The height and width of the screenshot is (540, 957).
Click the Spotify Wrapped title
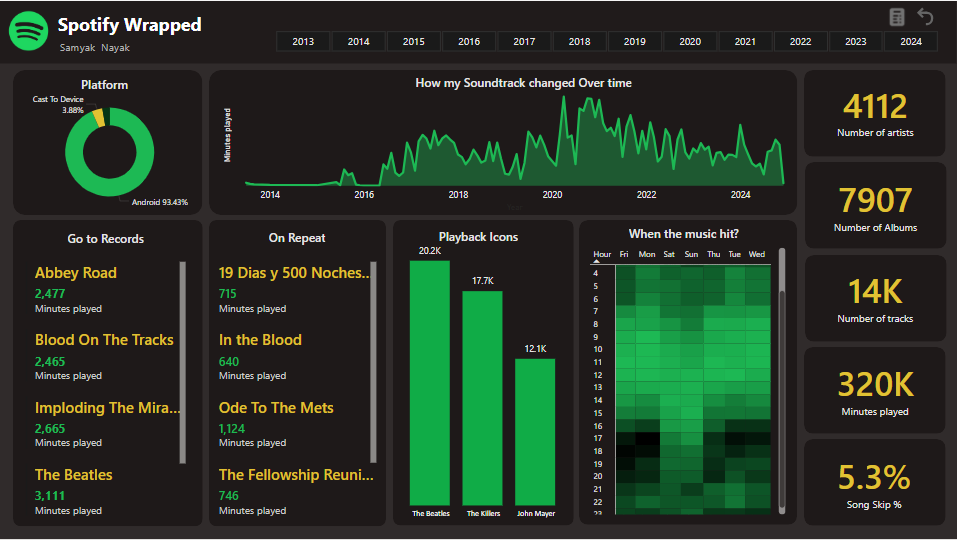[x=129, y=25]
